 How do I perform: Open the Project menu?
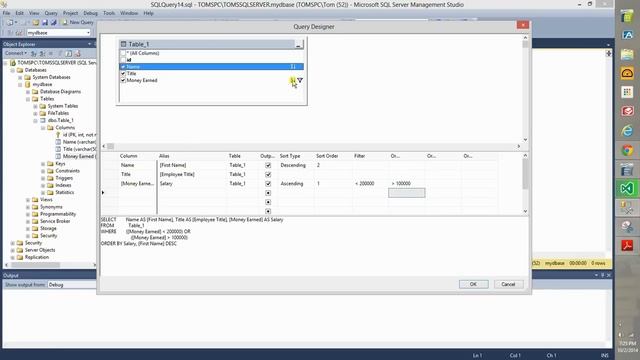tap(70, 13)
